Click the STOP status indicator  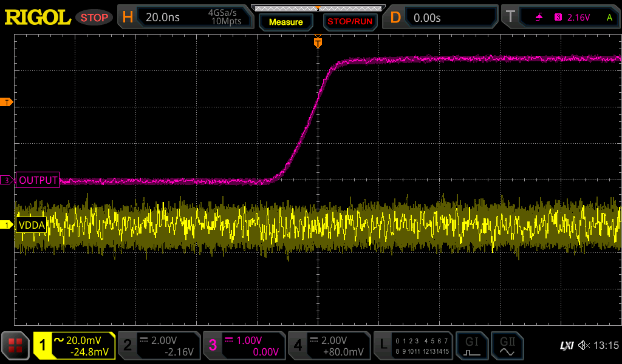(x=94, y=17)
